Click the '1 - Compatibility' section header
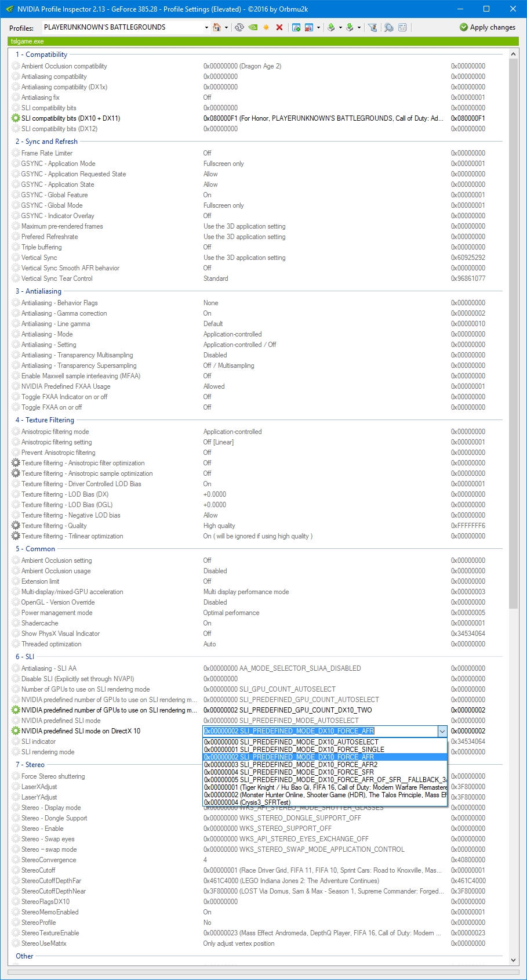Viewport: 527px width, 980px height. [41, 55]
